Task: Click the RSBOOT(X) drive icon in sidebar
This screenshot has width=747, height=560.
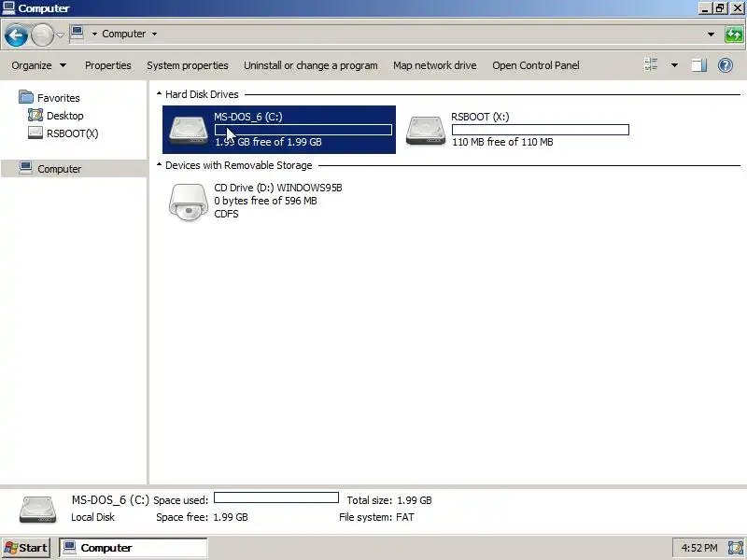Action: (x=35, y=133)
